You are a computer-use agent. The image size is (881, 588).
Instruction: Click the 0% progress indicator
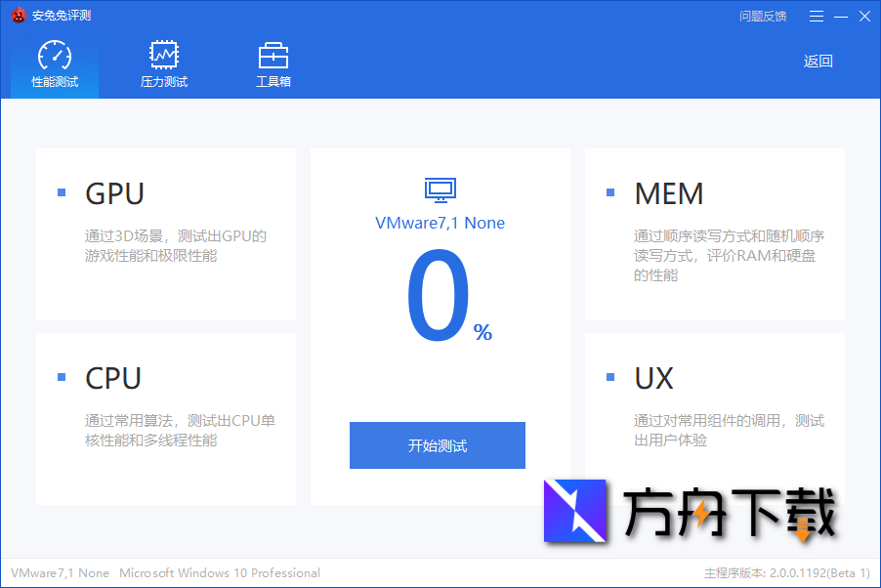tap(441, 293)
